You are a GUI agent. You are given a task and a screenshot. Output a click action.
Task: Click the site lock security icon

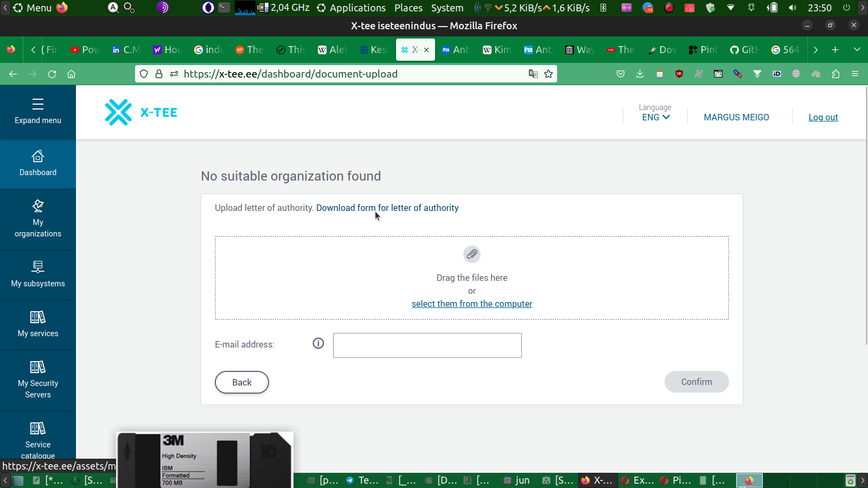pyautogui.click(x=159, y=74)
